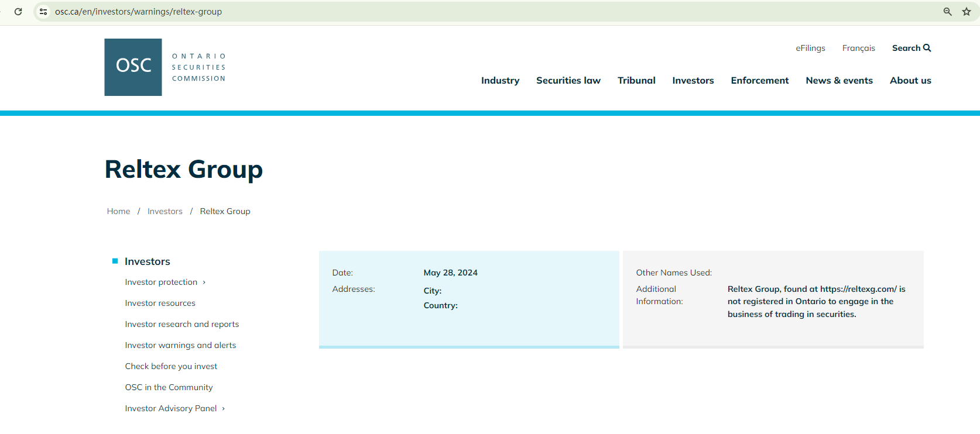The height and width of the screenshot is (434, 980).
Task: Go to the eFilings link
Action: (810, 48)
